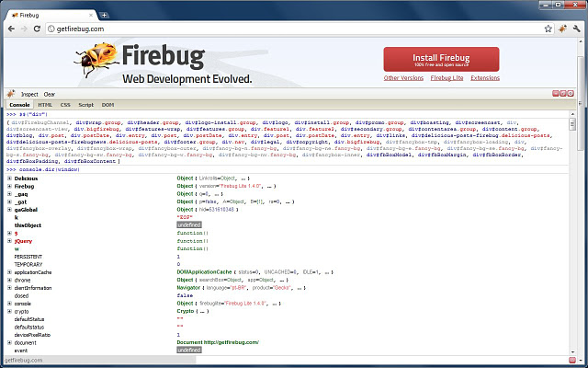Expand the _gat object row

tap(9, 202)
